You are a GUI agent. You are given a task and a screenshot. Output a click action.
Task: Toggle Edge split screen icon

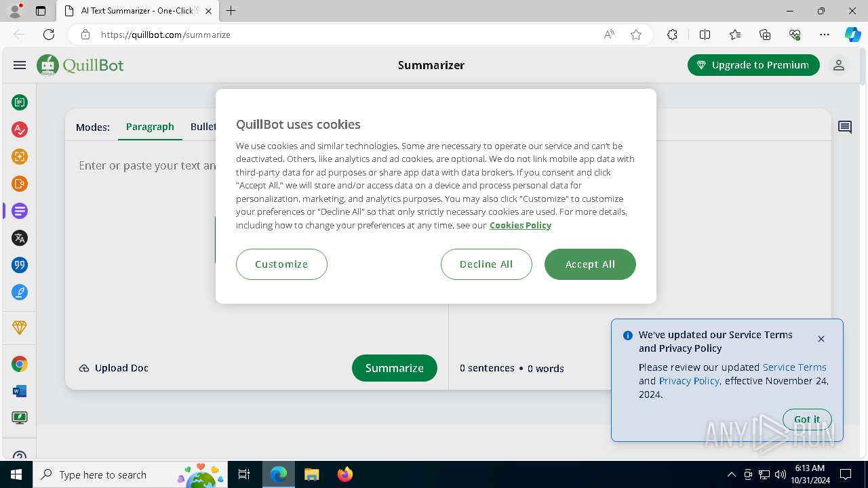point(705,35)
